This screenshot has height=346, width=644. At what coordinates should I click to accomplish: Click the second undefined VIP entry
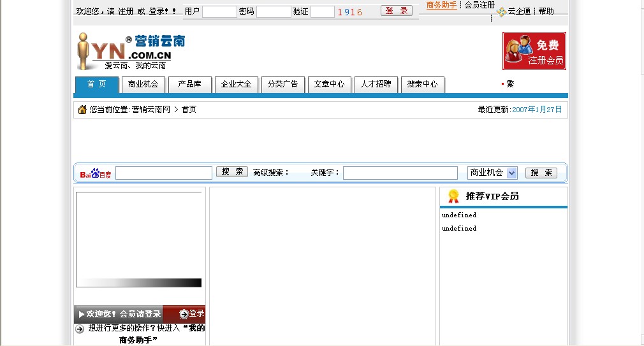coord(459,229)
